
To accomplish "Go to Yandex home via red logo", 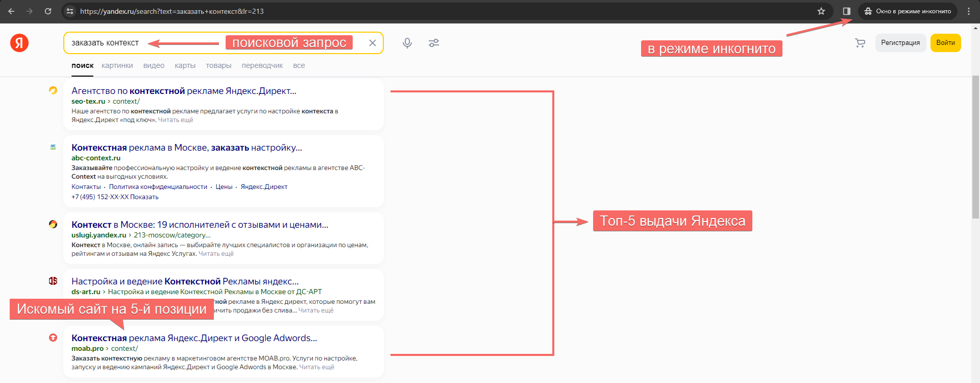I will point(19,43).
